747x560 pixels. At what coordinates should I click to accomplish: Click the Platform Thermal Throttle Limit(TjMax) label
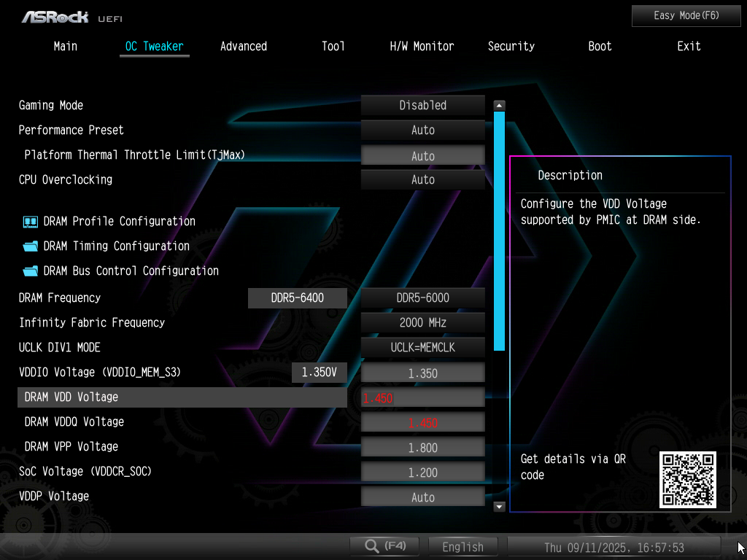135,155
